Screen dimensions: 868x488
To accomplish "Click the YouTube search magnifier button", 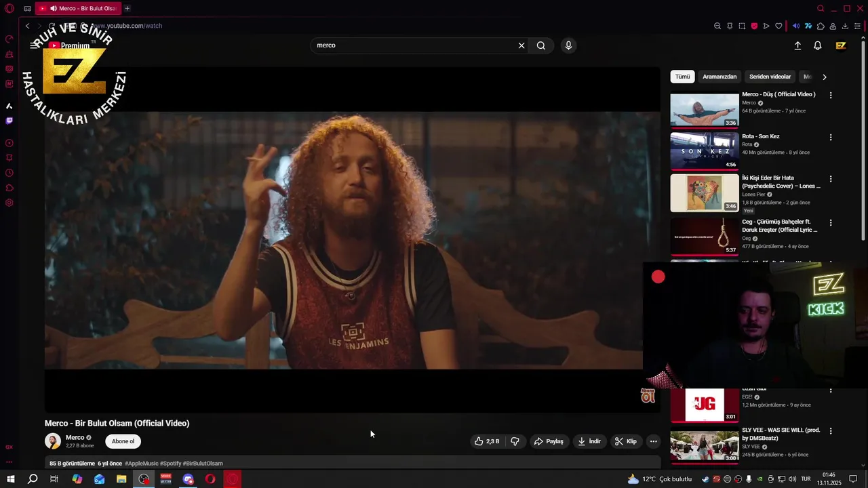I will pos(540,45).
